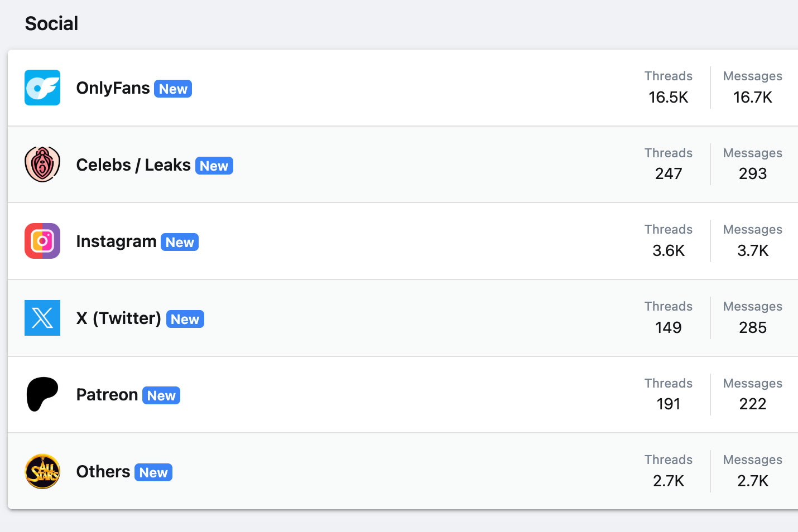This screenshot has height=532, width=798.
Task: Open the Patreon forum title
Action: (x=107, y=395)
